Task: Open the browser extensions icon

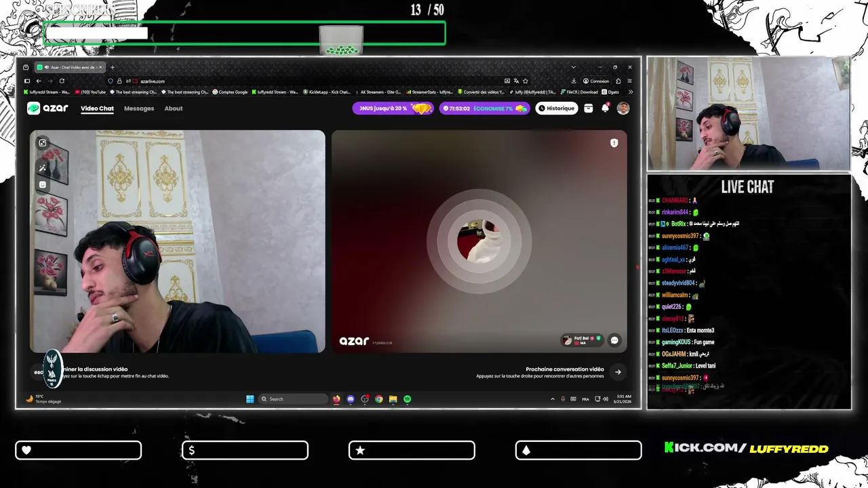Action: [x=618, y=81]
